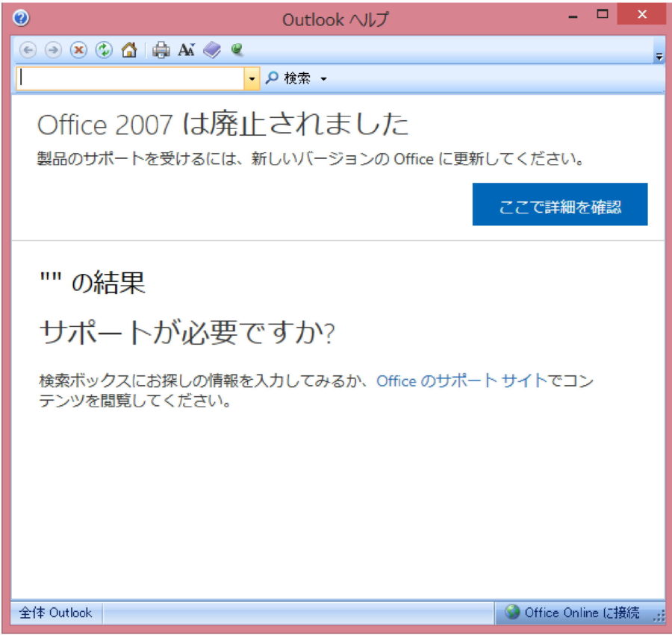Expand the search history dropdown arrow
The width and height of the screenshot is (672, 635).
click(252, 78)
